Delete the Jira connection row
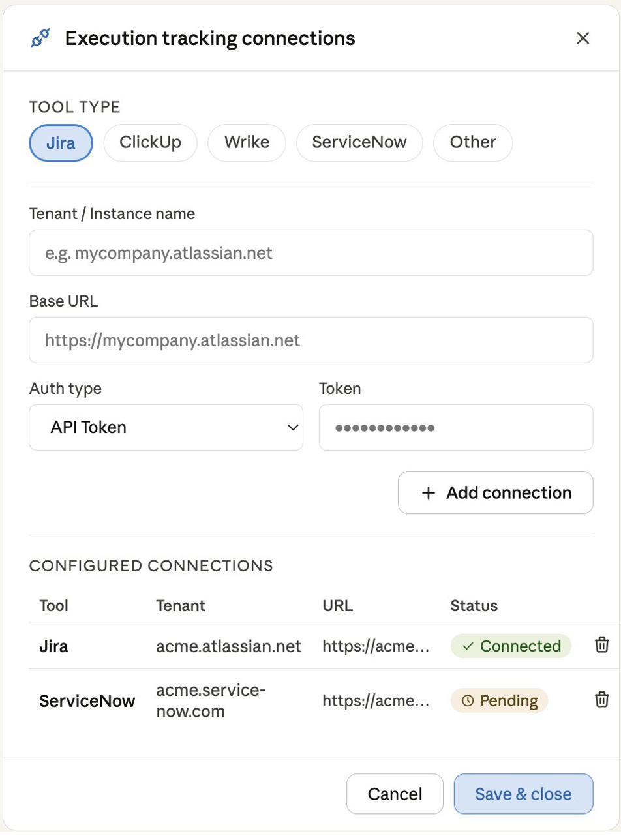621x840 pixels. pyautogui.click(x=601, y=646)
